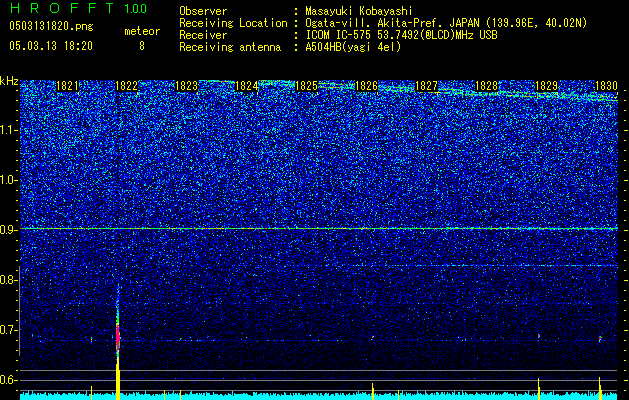Click the 1827 time marker
629x400 pixels.
pos(426,86)
